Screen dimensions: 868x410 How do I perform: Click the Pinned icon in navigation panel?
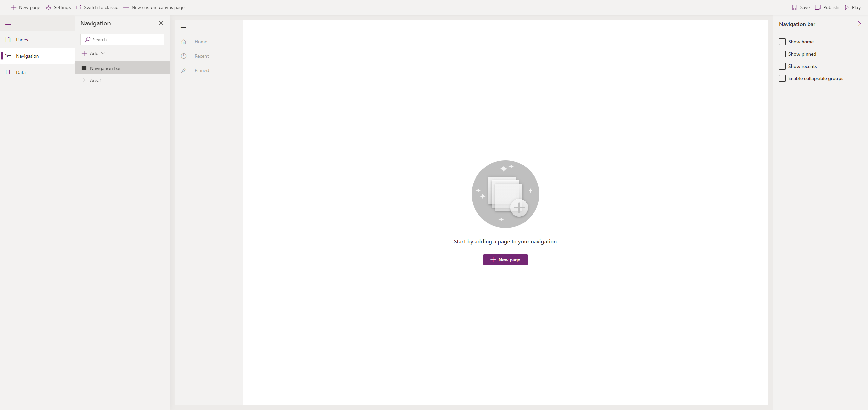point(184,70)
